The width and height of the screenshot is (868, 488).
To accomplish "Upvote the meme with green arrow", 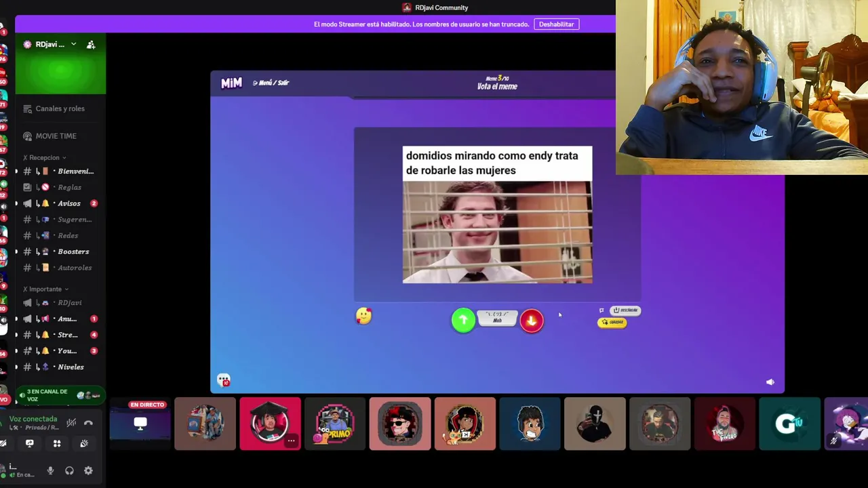I will [463, 320].
